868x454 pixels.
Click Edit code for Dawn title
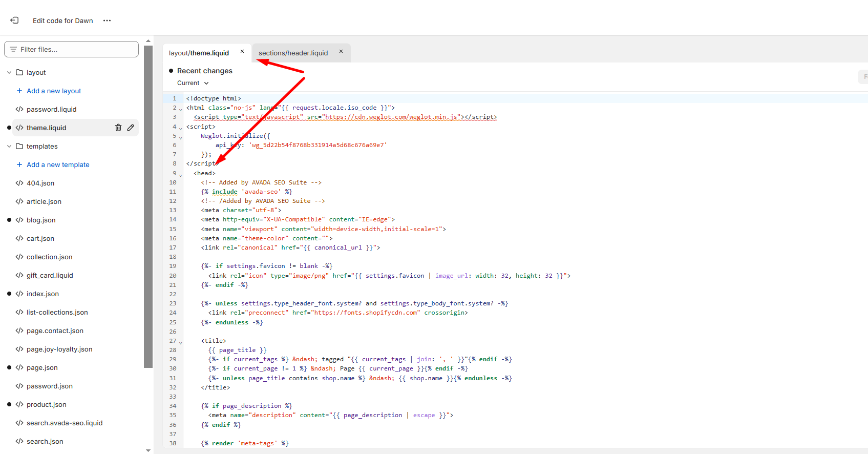pos(63,20)
